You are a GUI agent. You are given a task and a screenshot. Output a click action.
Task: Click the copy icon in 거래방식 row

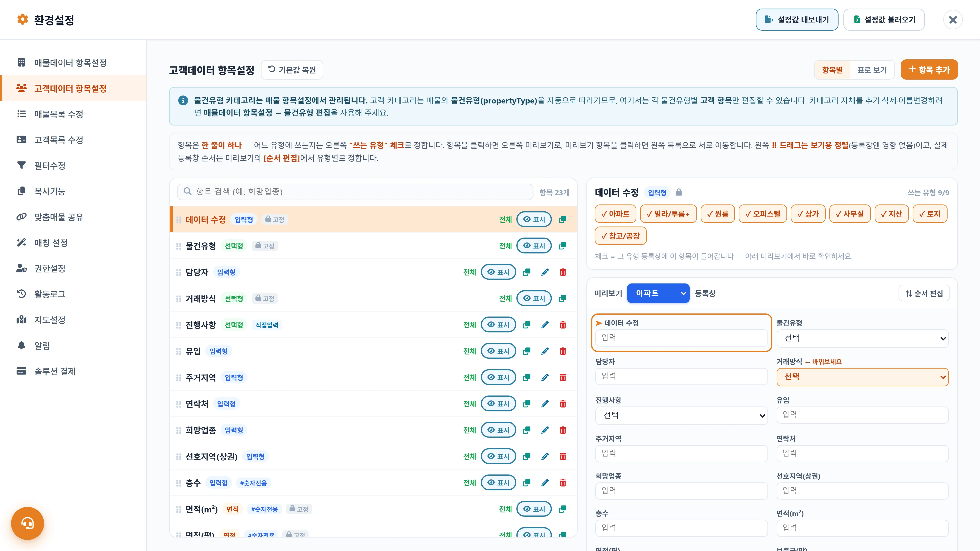[562, 299]
